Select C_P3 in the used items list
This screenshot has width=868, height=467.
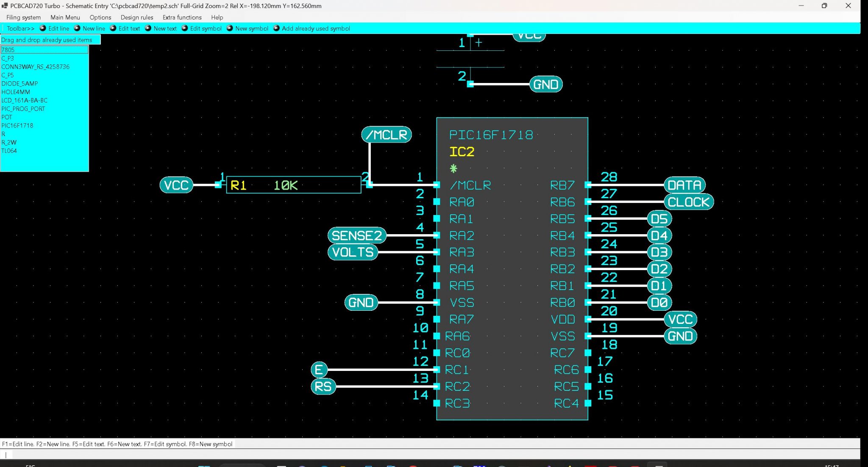[x=45, y=58]
